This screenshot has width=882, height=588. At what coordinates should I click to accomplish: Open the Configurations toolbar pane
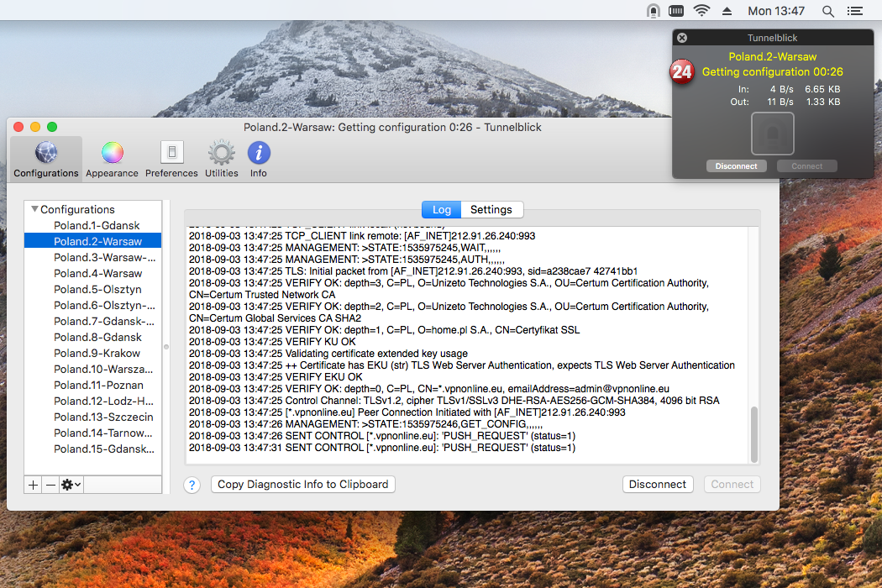point(46,159)
